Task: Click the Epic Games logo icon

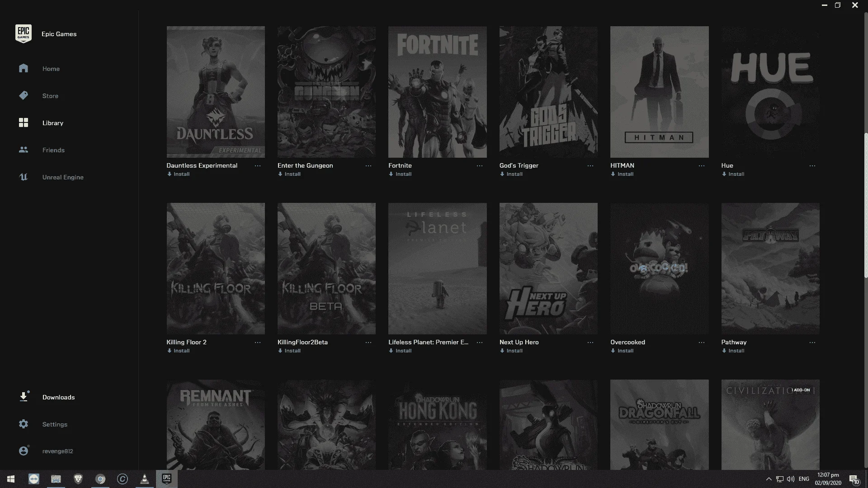Action: [24, 34]
